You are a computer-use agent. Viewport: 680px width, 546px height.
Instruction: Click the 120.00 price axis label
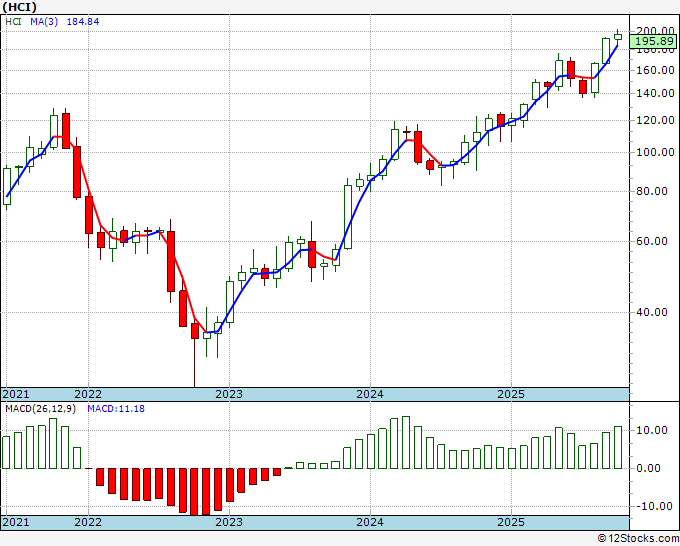(x=655, y=120)
